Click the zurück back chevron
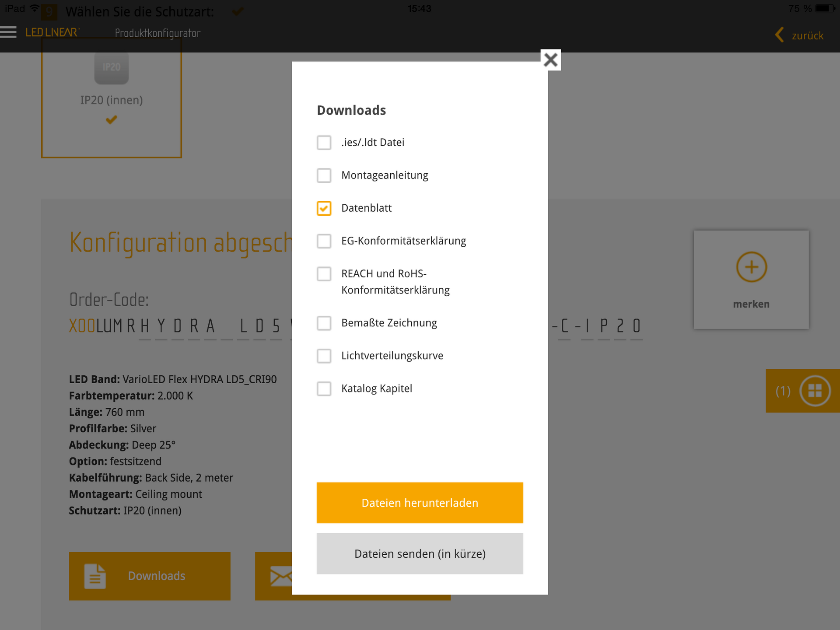The image size is (840, 630). click(x=780, y=35)
